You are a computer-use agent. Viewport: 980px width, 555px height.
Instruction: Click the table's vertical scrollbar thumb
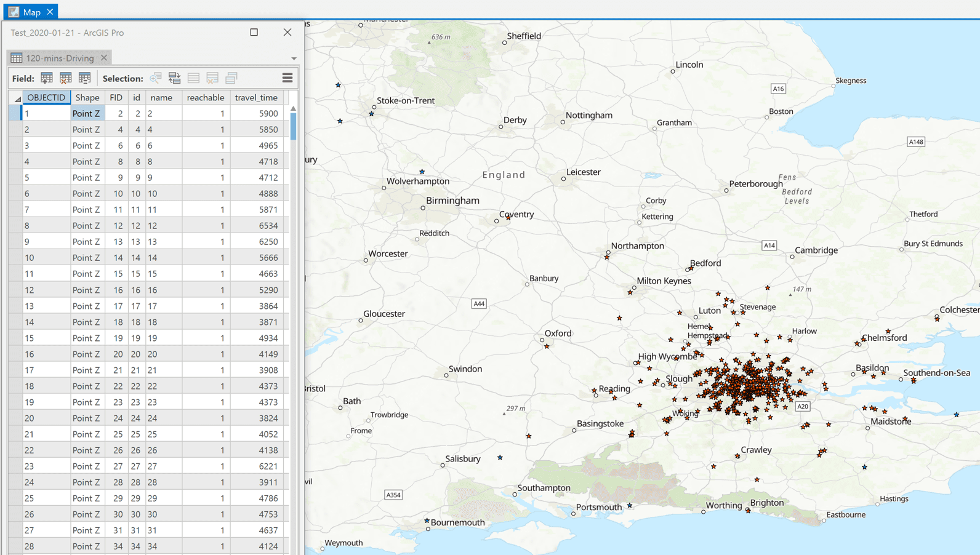click(293, 126)
